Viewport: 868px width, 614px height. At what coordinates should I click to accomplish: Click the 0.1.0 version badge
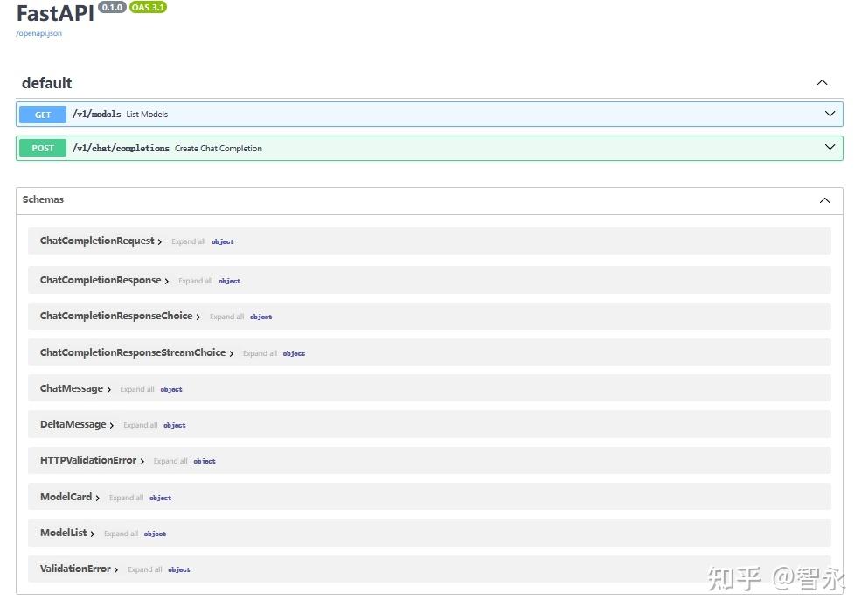(112, 7)
